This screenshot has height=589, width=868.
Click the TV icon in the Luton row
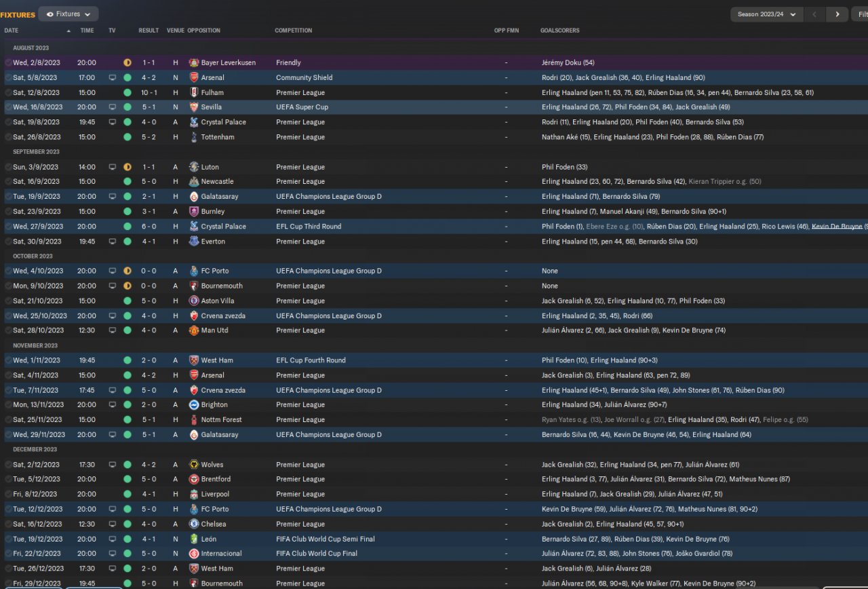pos(113,167)
